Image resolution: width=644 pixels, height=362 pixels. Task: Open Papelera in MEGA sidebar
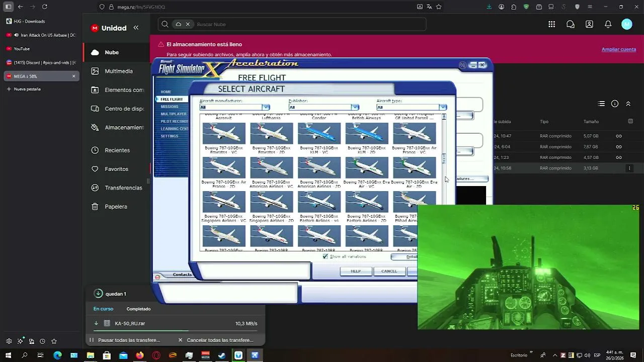coord(116,207)
